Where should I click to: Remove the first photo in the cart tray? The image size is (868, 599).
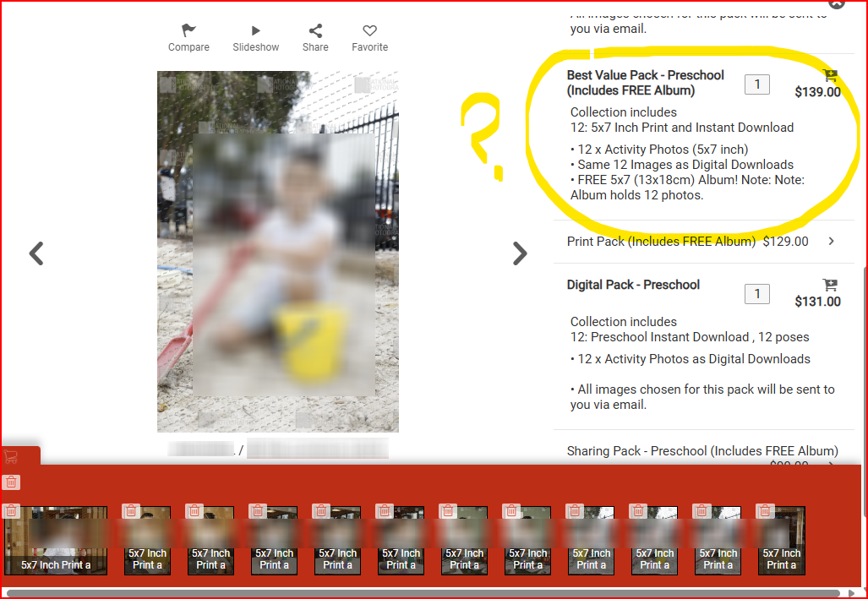[12, 510]
